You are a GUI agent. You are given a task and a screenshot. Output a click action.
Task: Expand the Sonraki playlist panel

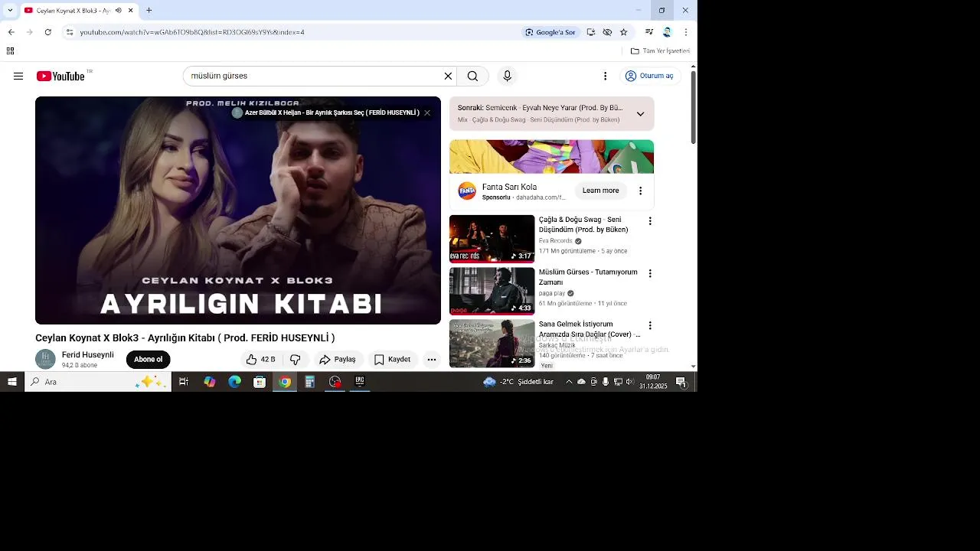tap(640, 114)
